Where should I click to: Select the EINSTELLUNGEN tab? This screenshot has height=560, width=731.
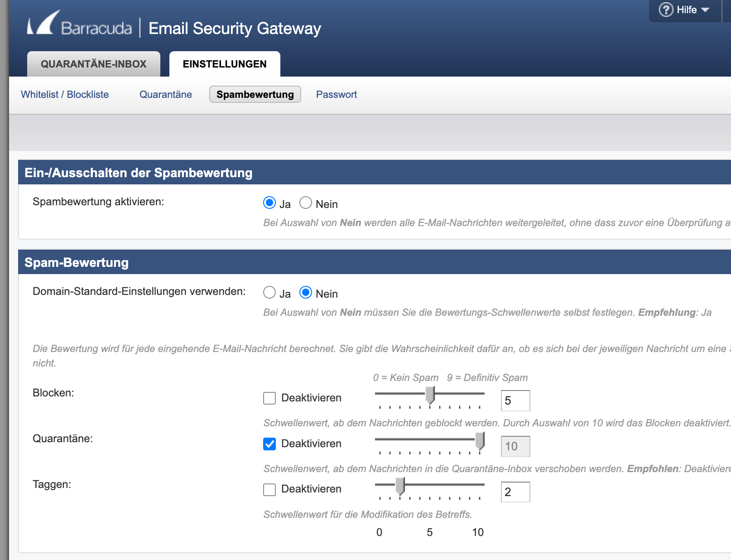coord(225,64)
